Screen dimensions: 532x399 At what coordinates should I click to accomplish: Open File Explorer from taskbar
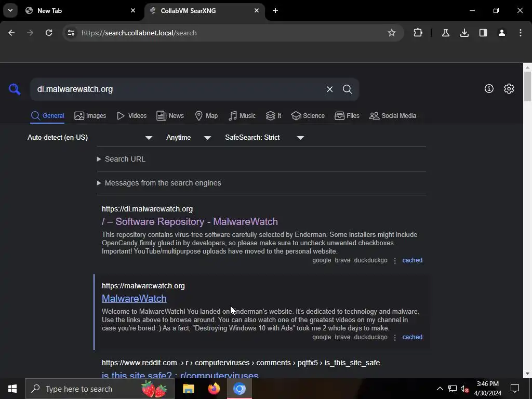coord(188,389)
